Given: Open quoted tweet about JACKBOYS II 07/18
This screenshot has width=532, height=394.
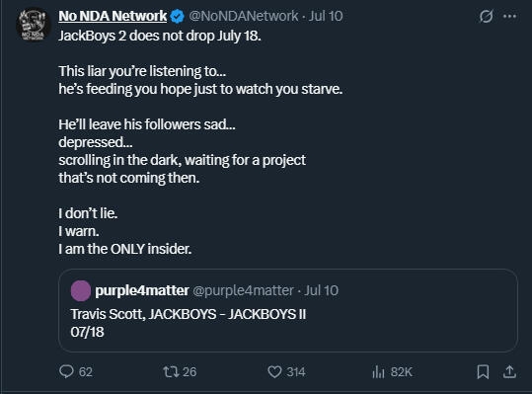Looking at the screenshot, I should [x=288, y=310].
